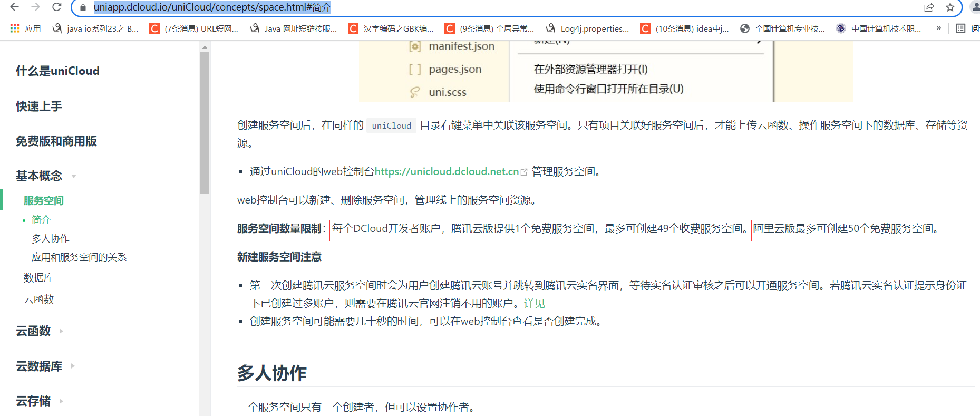Open 什么是uniCloud sidebar section
This screenshot has width=980, height=416.
(x=57, y=71)
